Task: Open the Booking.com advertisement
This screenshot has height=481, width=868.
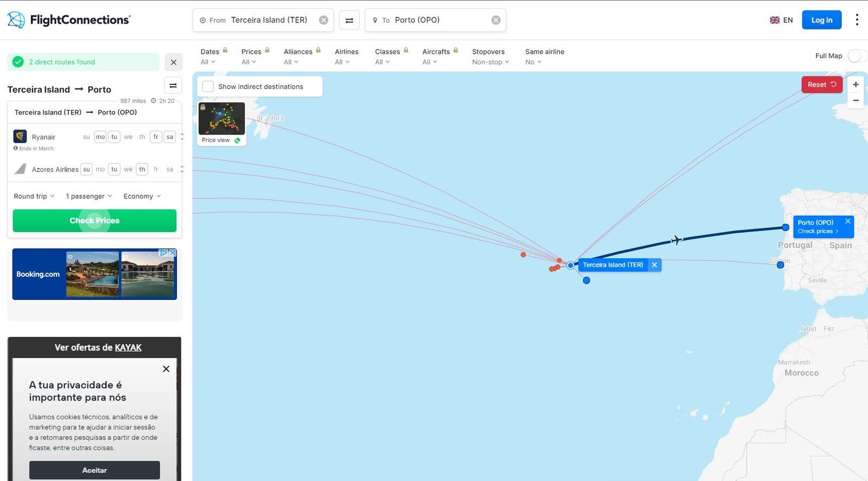Action: click(94, 274)
